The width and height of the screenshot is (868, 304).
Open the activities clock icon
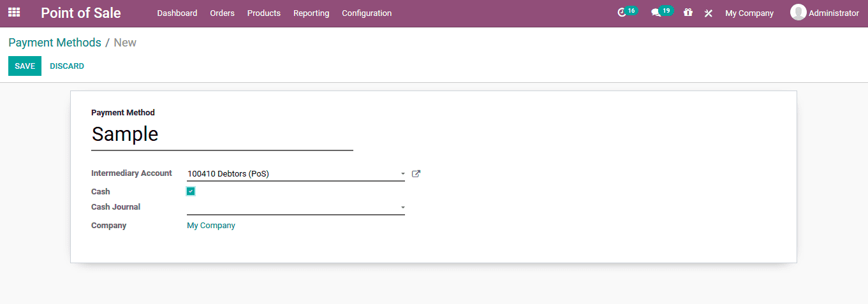click(x=622, y=13)
